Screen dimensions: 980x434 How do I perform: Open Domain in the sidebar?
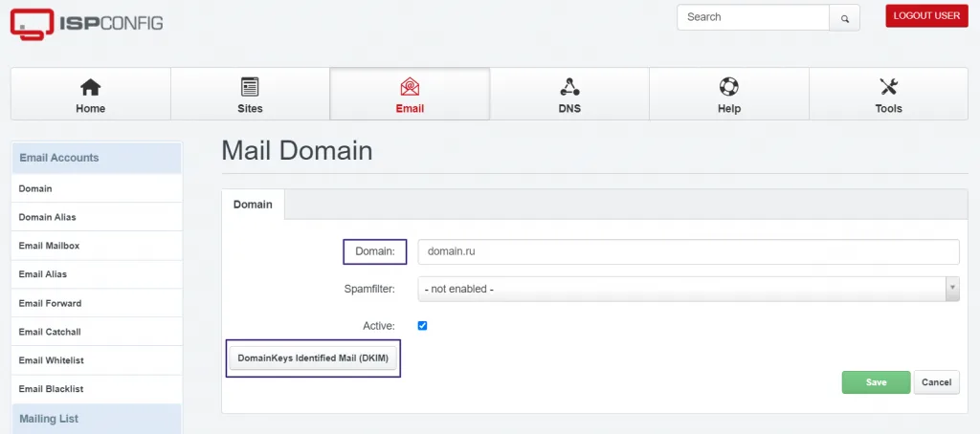tap(97, 188)
